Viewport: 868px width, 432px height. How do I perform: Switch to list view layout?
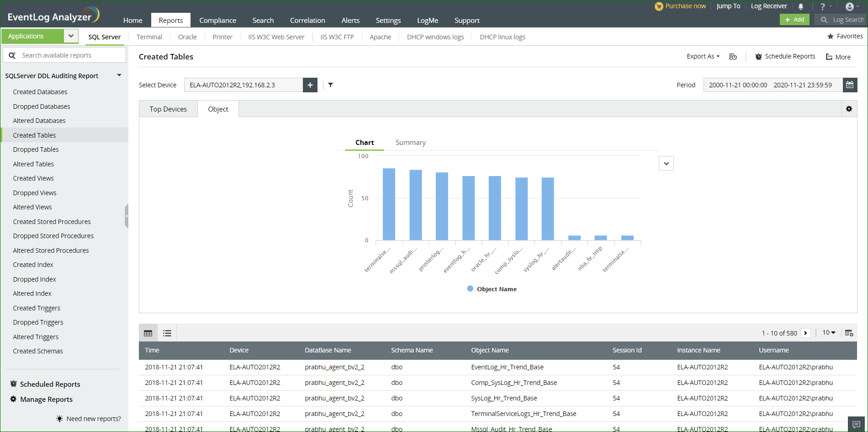167,333
